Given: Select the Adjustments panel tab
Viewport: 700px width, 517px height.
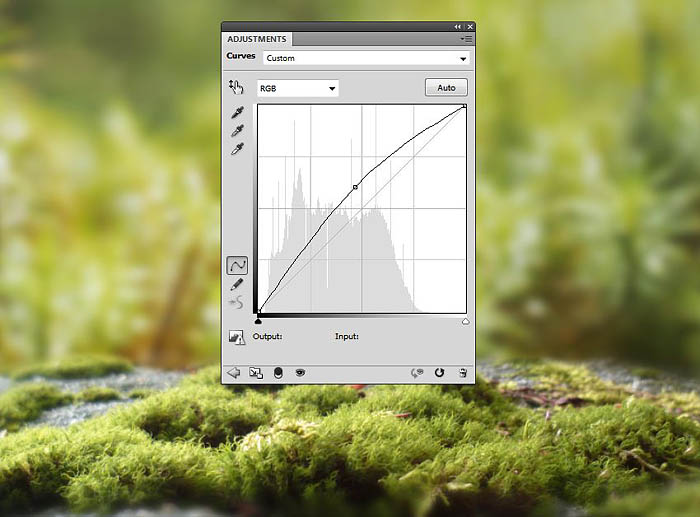Looking at the screenshot, I should tap(257, 39).
